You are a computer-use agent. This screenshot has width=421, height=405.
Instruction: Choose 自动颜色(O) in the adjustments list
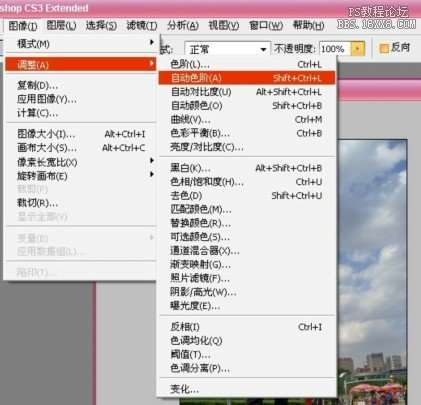246,106
